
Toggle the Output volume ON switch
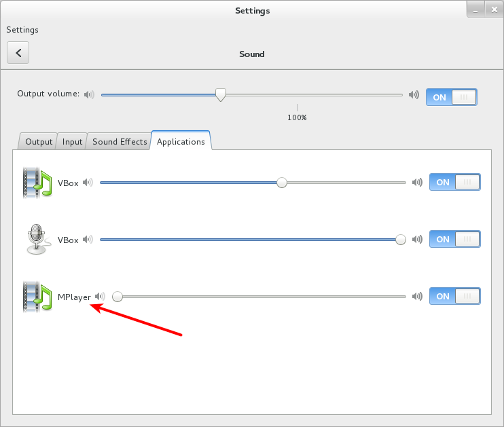click(x=451, y=97)
